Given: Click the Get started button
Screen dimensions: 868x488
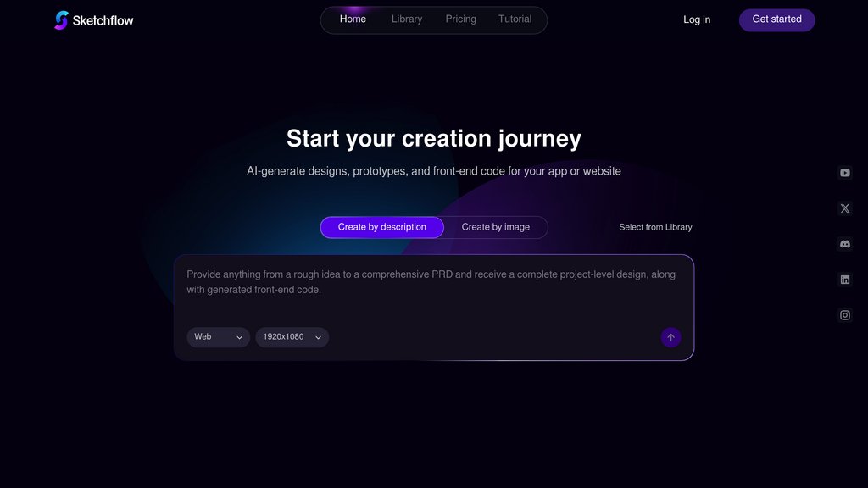Looking at the screenshot, I should pyautogui.click(x=776, y=20).
